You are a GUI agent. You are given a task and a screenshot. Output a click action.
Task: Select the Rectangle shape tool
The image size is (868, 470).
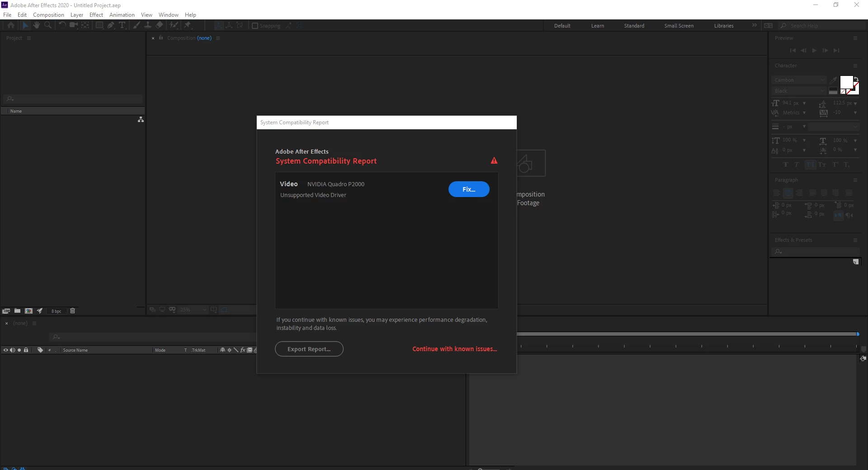coord(99,25)
